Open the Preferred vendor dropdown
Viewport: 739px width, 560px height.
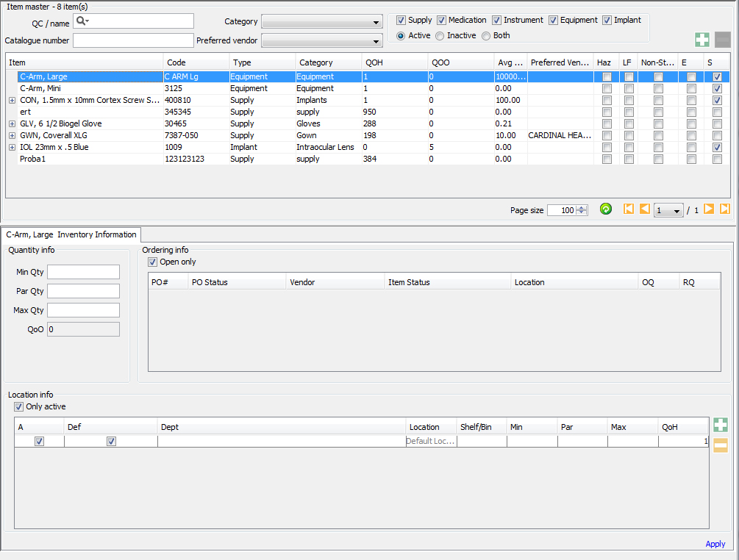pyautogui.click(x=322, y=41)
